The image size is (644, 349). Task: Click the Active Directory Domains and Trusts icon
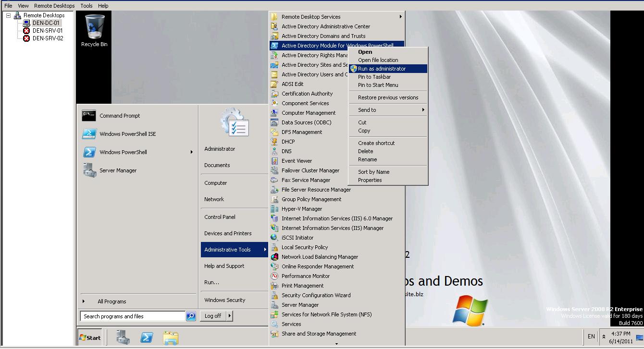(274, 36)
